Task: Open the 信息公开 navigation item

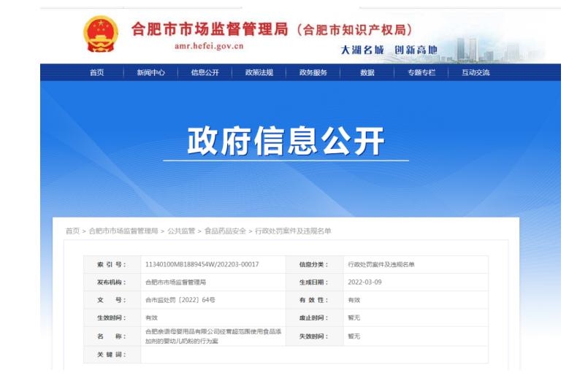Action: point(205,72)
